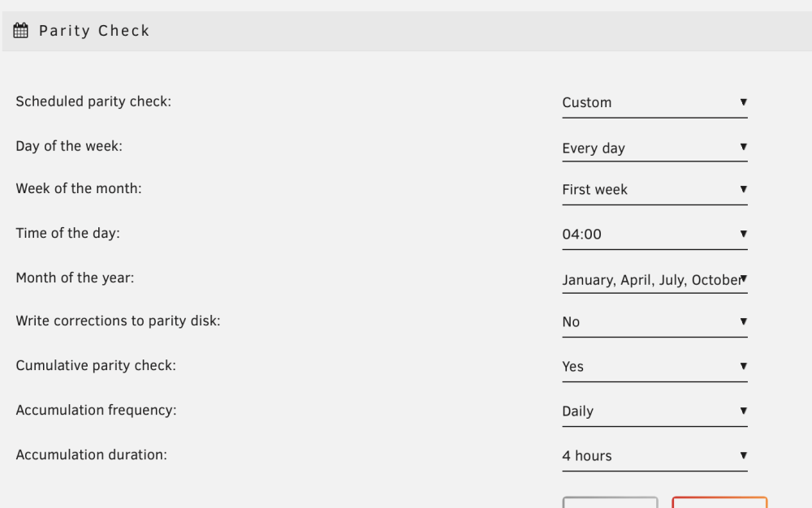Expand the Accumulation frequency dropdown

(654, 411)
